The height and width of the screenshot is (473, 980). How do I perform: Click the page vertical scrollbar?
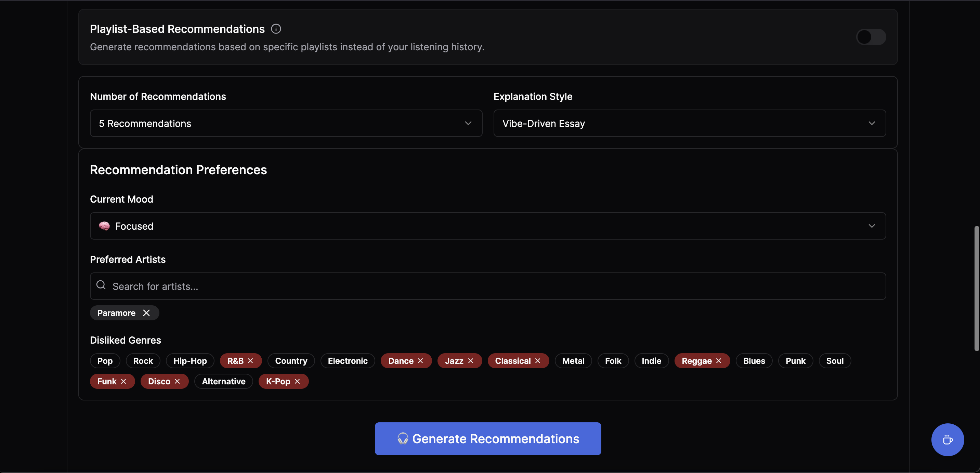click(976, 288)
